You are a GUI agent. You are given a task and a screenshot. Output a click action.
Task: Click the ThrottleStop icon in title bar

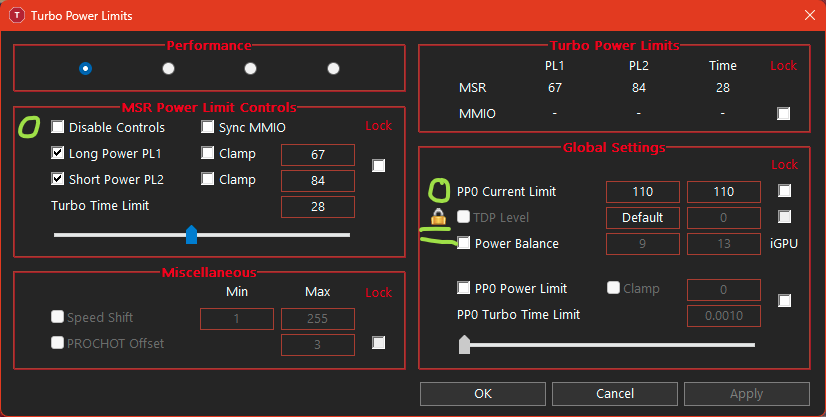click(17, 15)
